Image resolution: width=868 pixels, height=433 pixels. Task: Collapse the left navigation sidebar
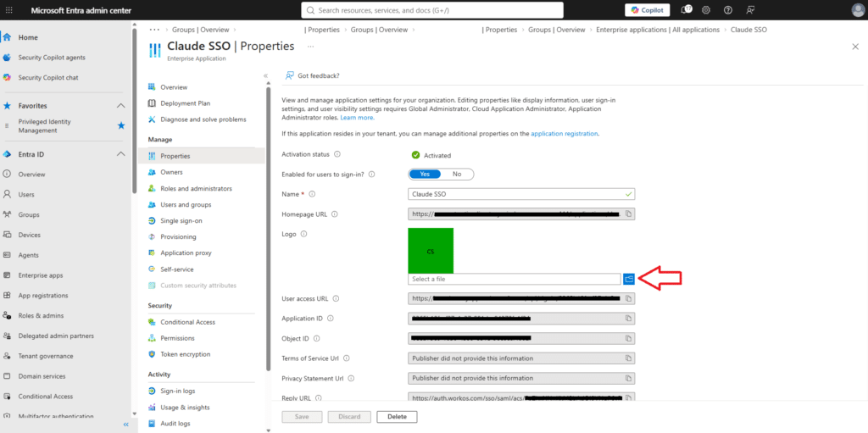pyautogui.click(x=125, y=425)
